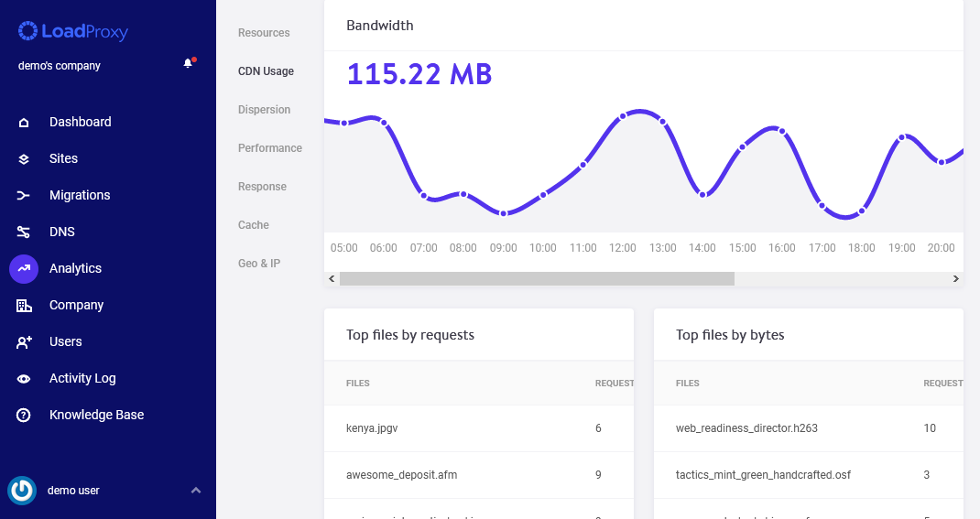Expand the demo user menu chevron
The height and width of the screenshot is (519, 980).
point(196,491)
